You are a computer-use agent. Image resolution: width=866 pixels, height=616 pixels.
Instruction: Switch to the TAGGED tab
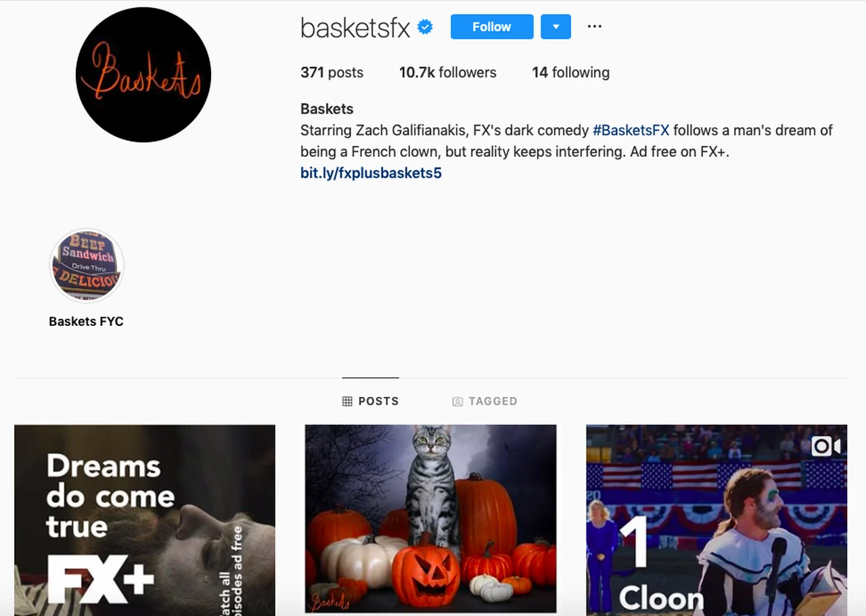pos(484,402)
